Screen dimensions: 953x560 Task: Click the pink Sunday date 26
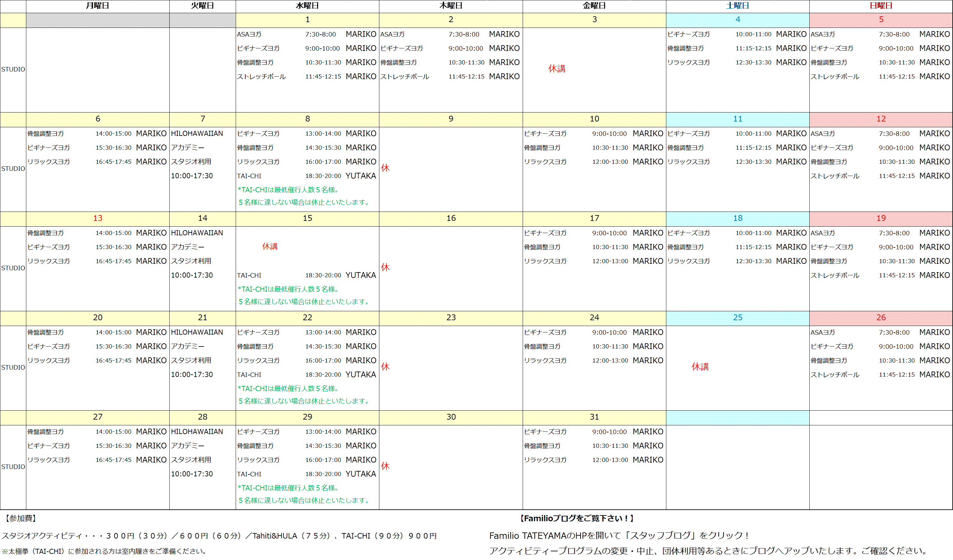881,318
